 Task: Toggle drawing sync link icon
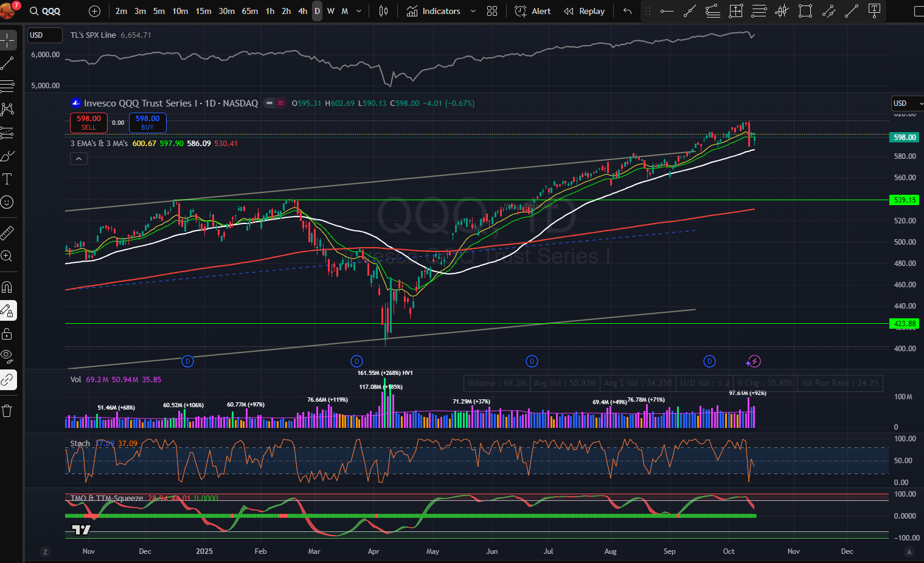point(8,380)
